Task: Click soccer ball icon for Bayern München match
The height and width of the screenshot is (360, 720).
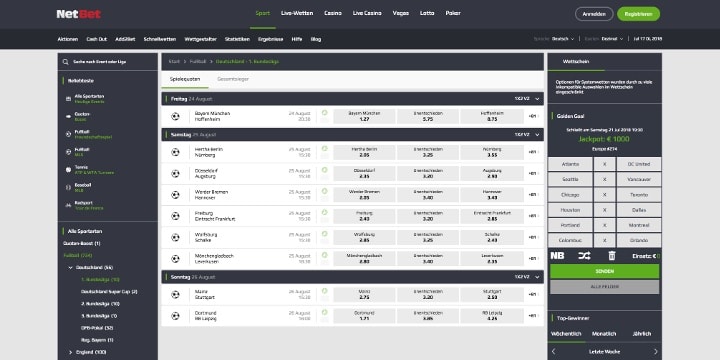Action: click(175, 116)
